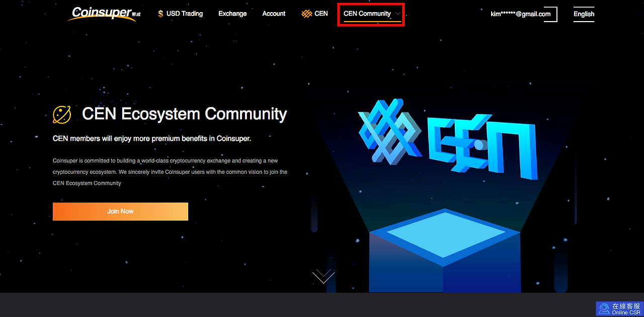Click the 'Coinsuper is committed to building' paragraph

pos(170,172)
